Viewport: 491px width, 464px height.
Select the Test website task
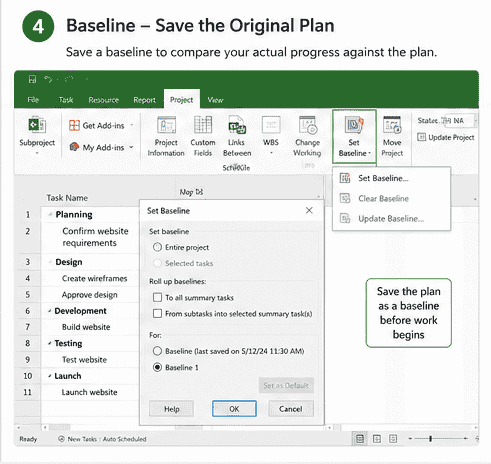click(x=84, y=359)
